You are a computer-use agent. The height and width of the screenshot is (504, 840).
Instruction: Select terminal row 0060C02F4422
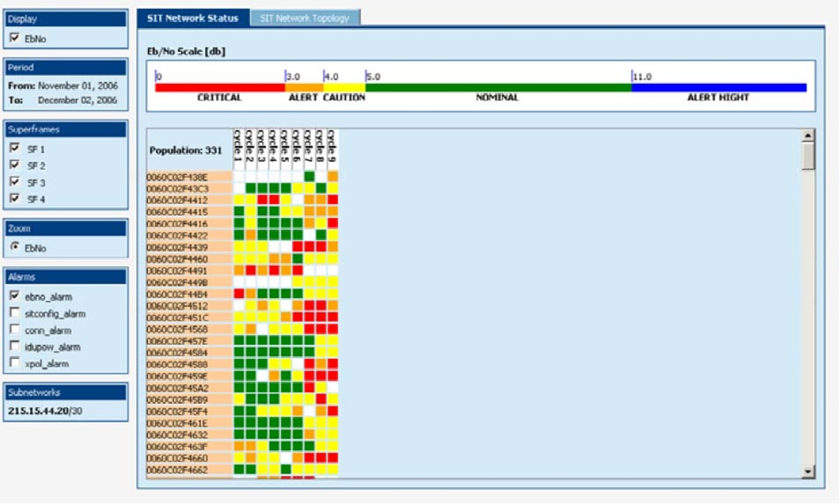point(189,236)
